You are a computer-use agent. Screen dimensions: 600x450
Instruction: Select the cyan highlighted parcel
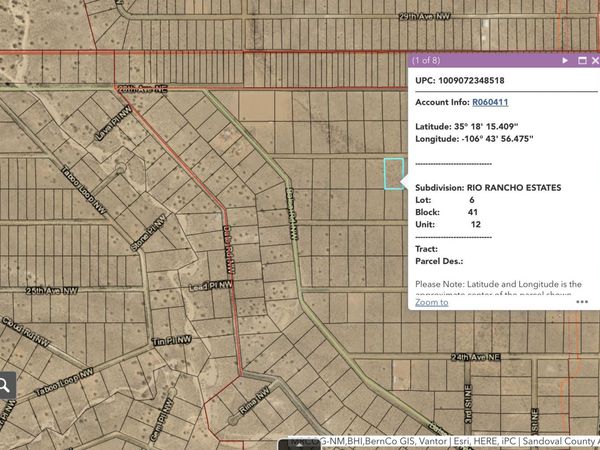pos(394,174)
